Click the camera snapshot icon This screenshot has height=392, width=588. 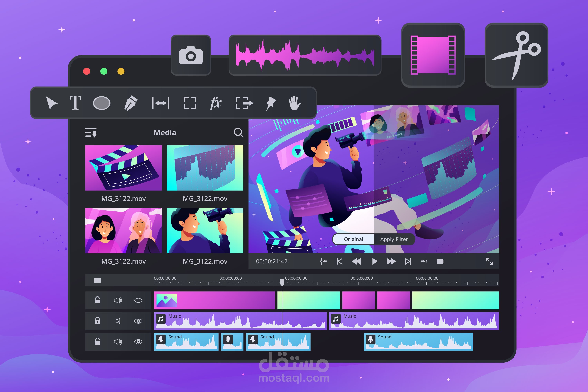point(191,55)
